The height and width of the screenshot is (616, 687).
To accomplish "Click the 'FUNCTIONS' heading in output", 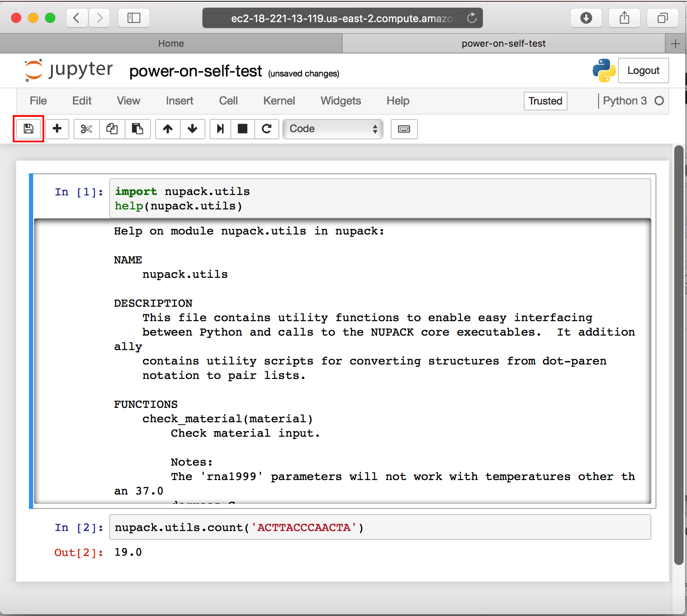I will tap(146, 404).
